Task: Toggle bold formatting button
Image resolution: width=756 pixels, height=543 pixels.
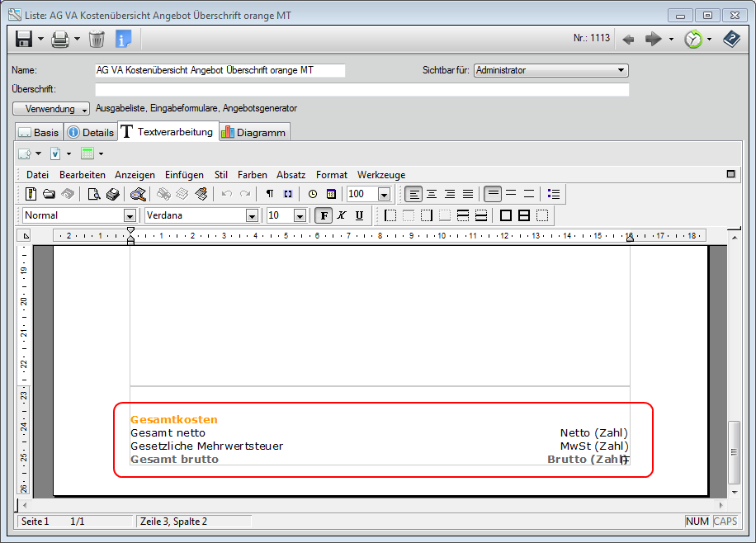Action: click(324, 215)
